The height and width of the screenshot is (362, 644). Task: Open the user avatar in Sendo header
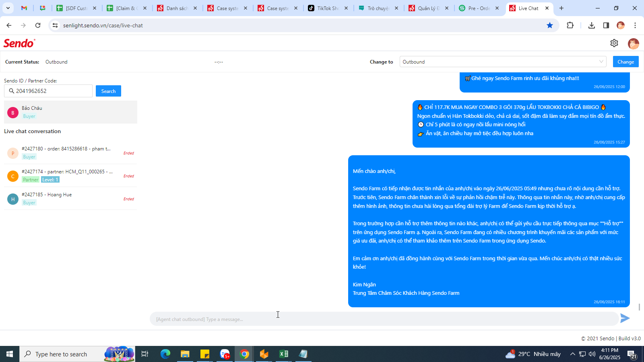[634, 43]
